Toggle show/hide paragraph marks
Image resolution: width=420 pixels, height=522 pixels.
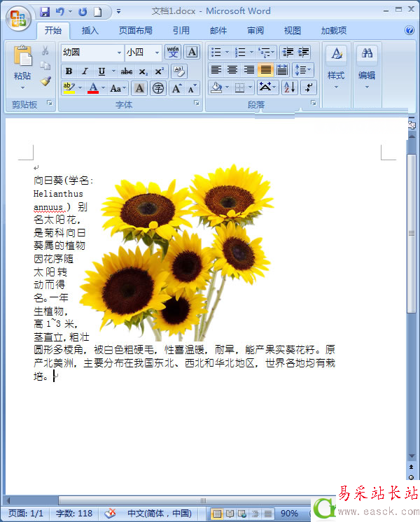tap(309, 87)
